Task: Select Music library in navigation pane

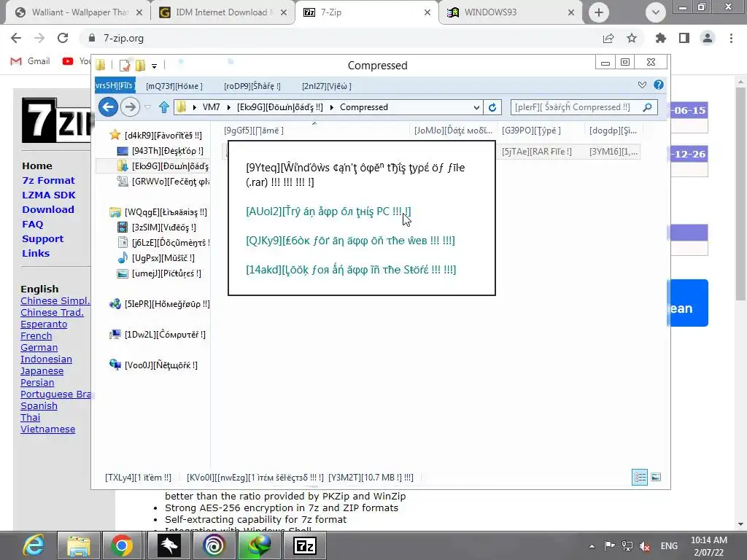Action: coord(156,258)
